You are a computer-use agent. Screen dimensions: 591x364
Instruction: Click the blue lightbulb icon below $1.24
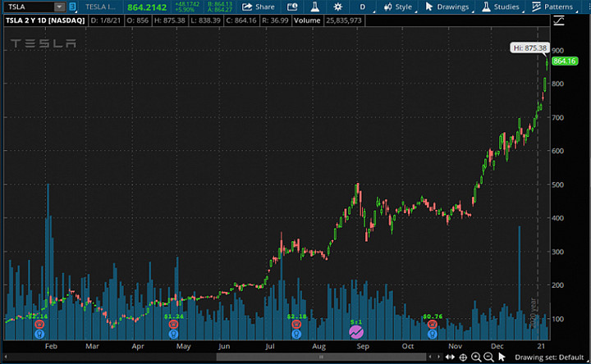point(173,334)
